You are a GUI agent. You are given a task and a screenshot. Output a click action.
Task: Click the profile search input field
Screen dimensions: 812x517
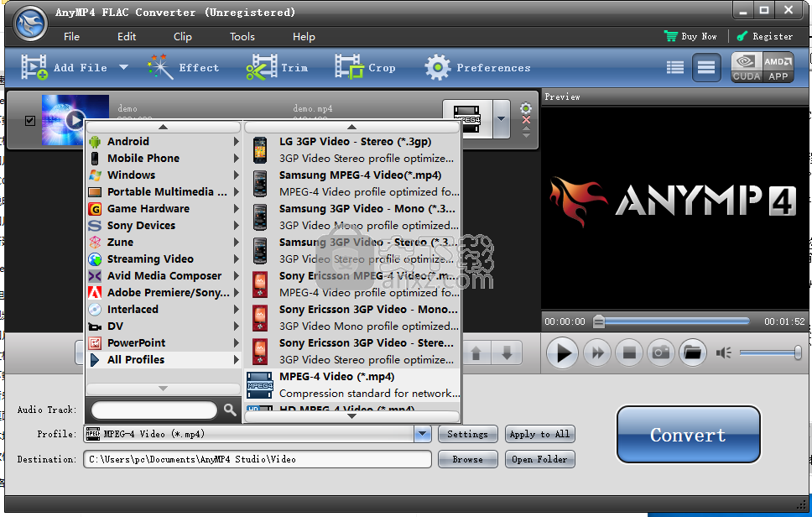(x=154, y=410)
